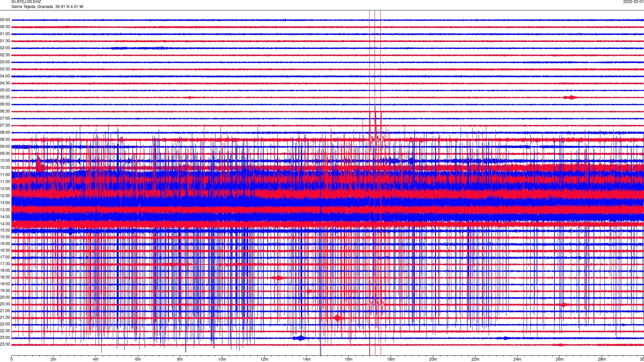Select the 08:00 trace time label
The image size is (644, 362).
(5, 133)
